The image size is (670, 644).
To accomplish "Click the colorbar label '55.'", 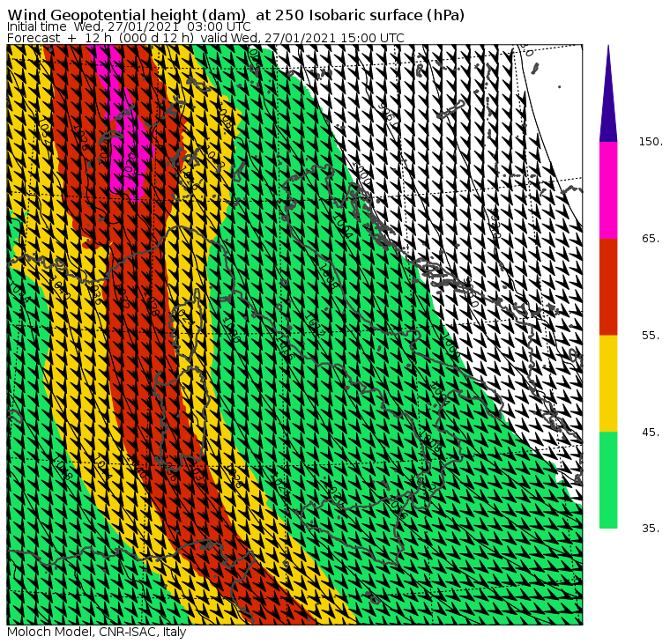I will click(x=651, y=336).
